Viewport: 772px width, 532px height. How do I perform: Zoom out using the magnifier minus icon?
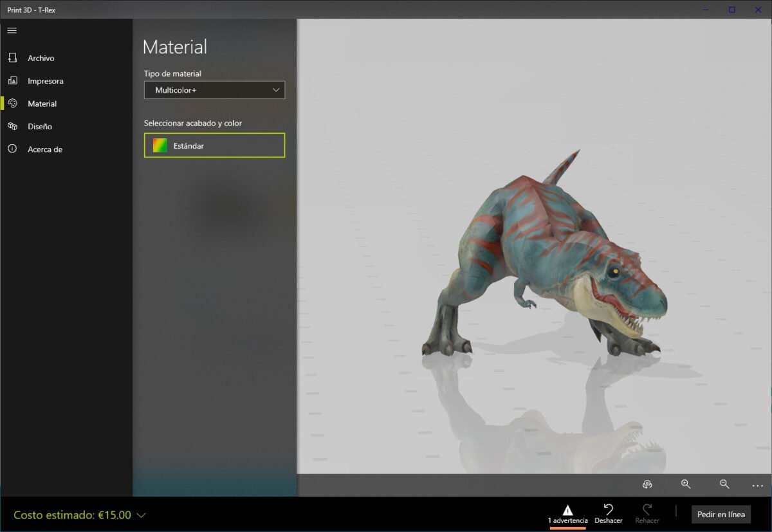coord(723,484)
